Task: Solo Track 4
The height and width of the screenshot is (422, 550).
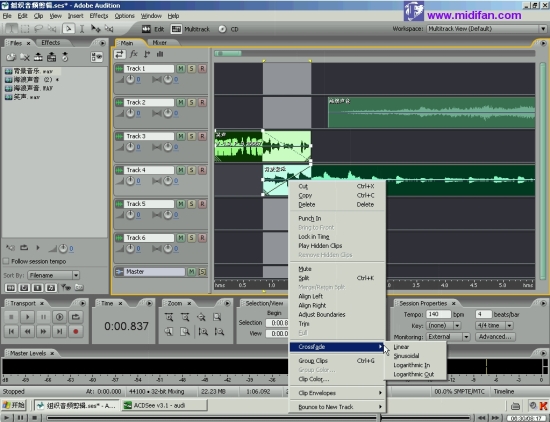Action: [192, 170]
